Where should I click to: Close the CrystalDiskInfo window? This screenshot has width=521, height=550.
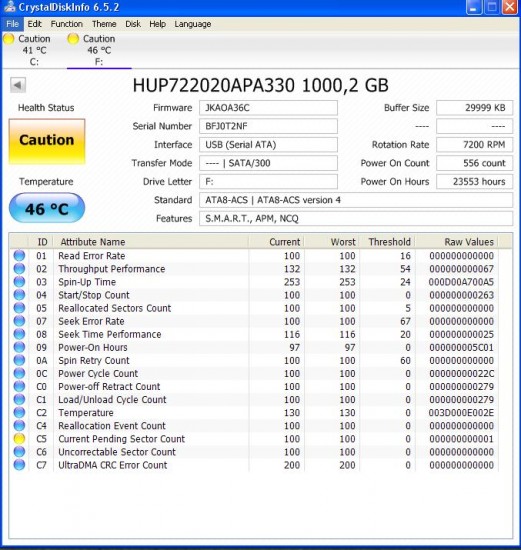tap(509, 7)
